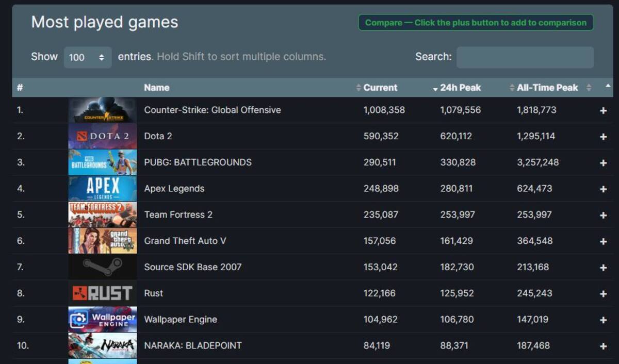Add NARAKA: BLADEPOINT to comparison
This screenshot has height=364, width=619.
pos(603,346)
